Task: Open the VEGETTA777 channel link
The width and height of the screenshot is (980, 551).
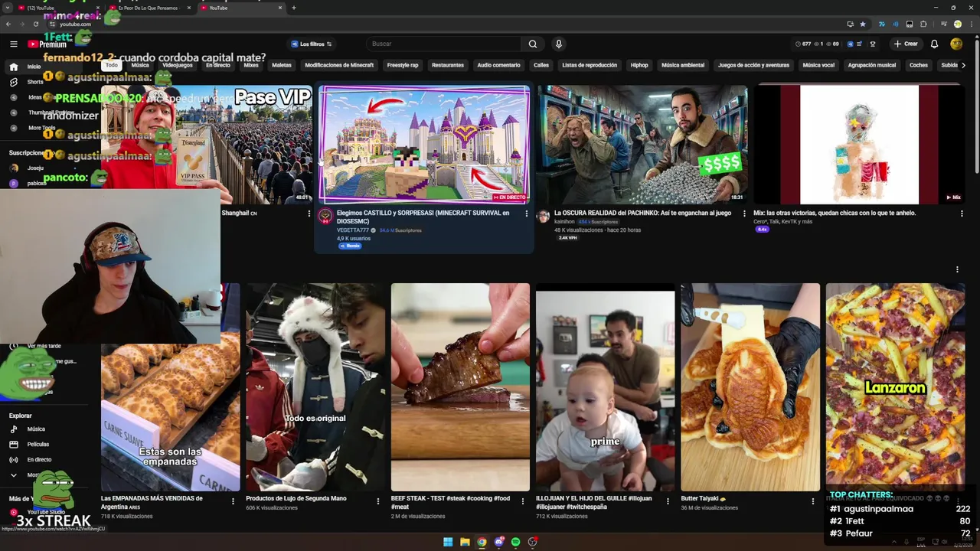Action: (353, 230)
